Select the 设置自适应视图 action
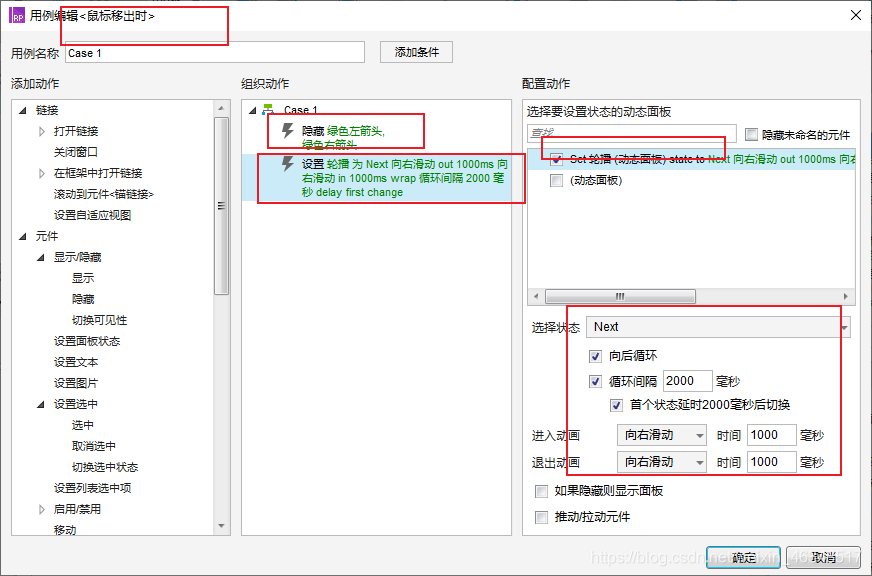 [92, 215]
